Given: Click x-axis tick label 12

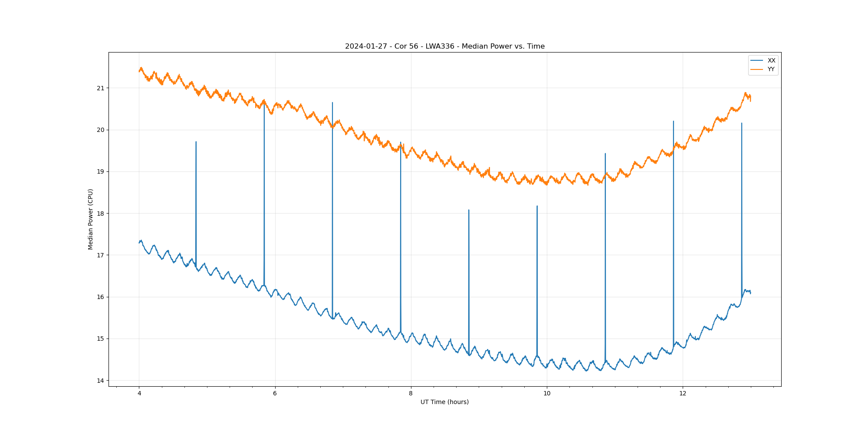Looking at the screenshot, I should click(683, 394).
